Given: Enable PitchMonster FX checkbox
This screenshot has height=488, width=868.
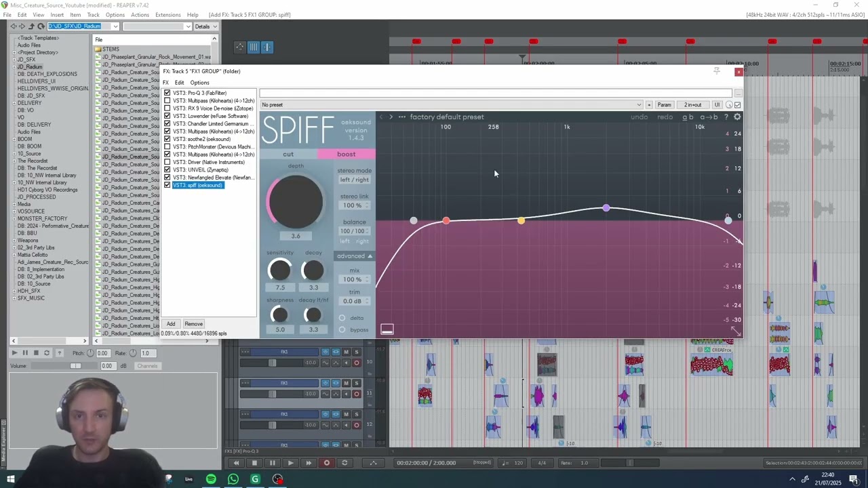Looking at the screenshot, I should (167, 147).
